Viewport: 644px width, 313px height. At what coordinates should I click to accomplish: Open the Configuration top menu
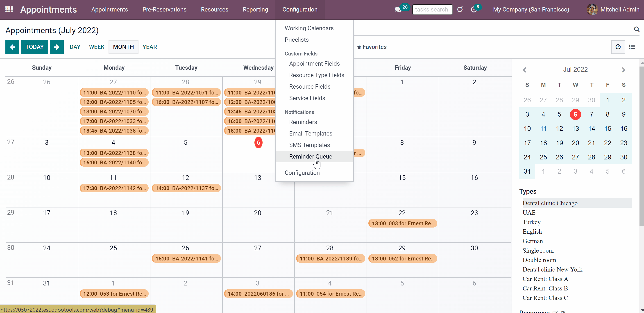tap(300, 9)
